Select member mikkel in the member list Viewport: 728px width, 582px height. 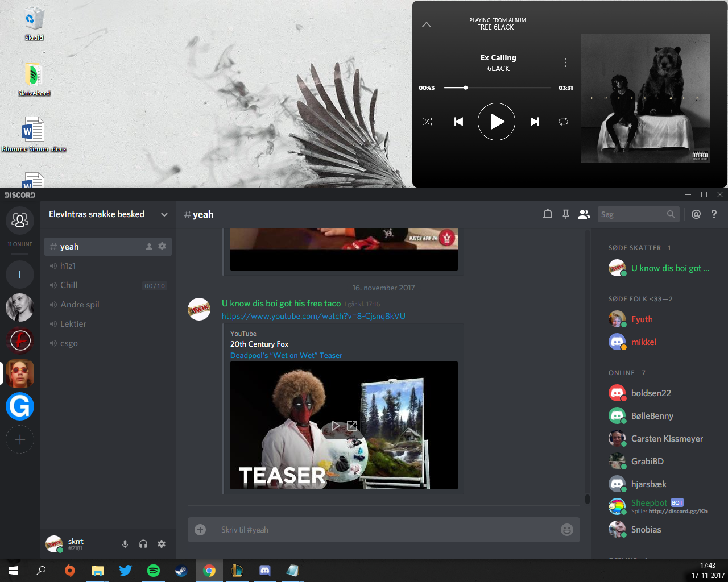[x=659, y=342]
